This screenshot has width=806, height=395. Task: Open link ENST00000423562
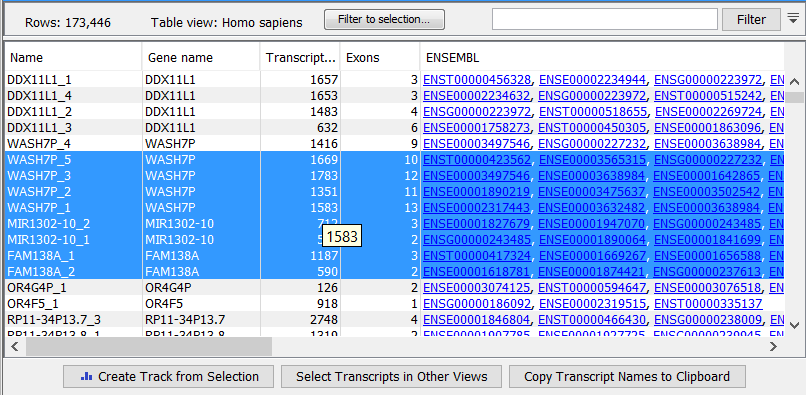(477, 160)
